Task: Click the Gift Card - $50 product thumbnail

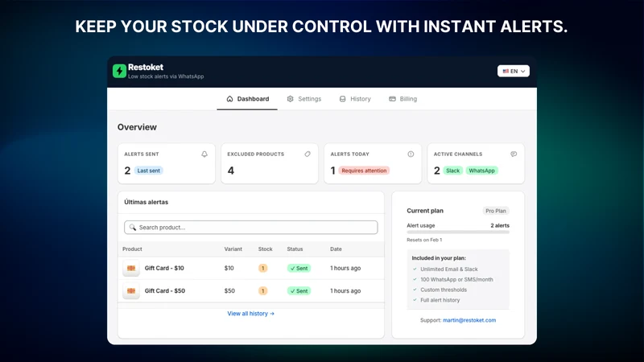Action: (131, 290)
